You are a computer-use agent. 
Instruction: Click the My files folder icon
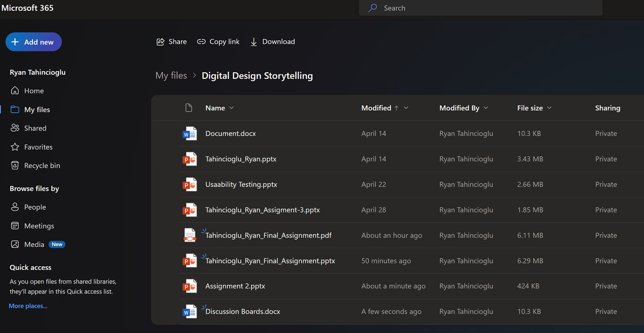[15, 110]
